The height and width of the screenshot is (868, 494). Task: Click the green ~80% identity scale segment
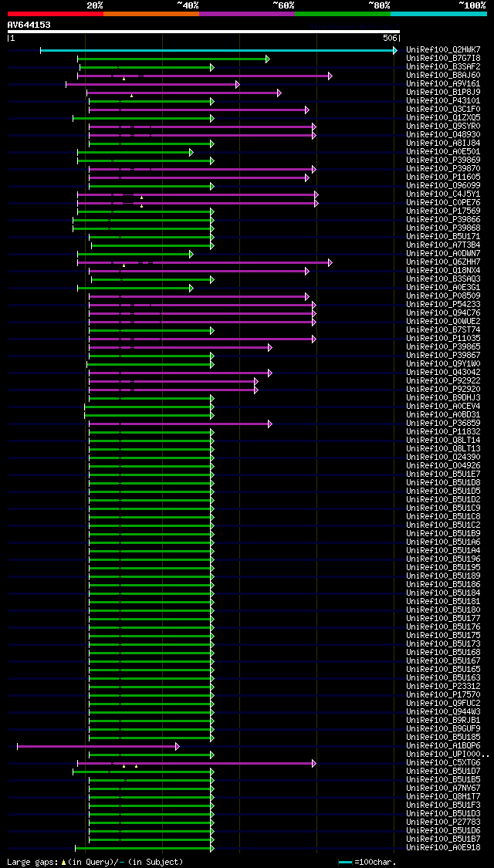[343, 13]
